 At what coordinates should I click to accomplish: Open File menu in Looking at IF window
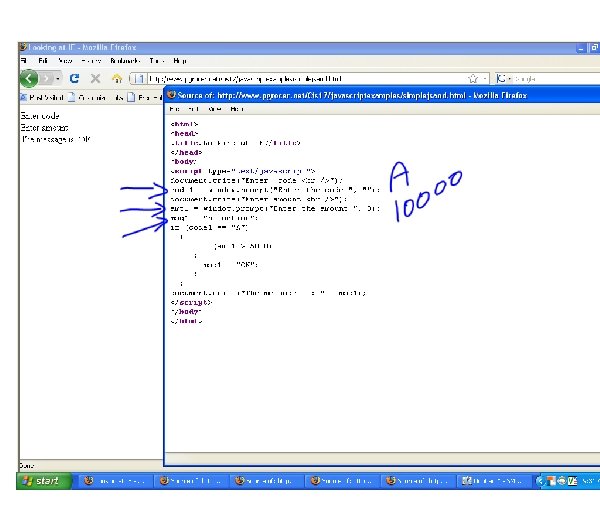(24, 61)
